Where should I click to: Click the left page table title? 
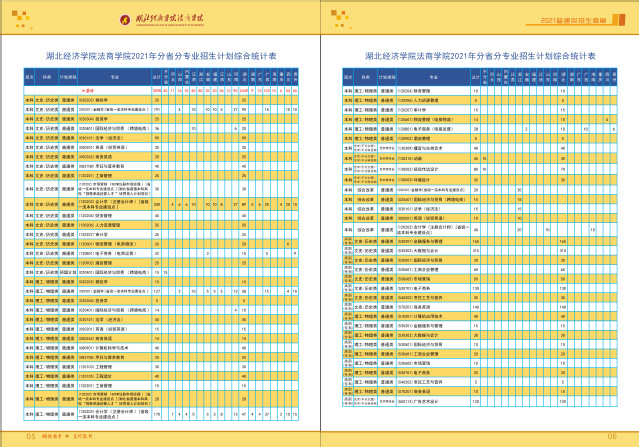[161, 57]
